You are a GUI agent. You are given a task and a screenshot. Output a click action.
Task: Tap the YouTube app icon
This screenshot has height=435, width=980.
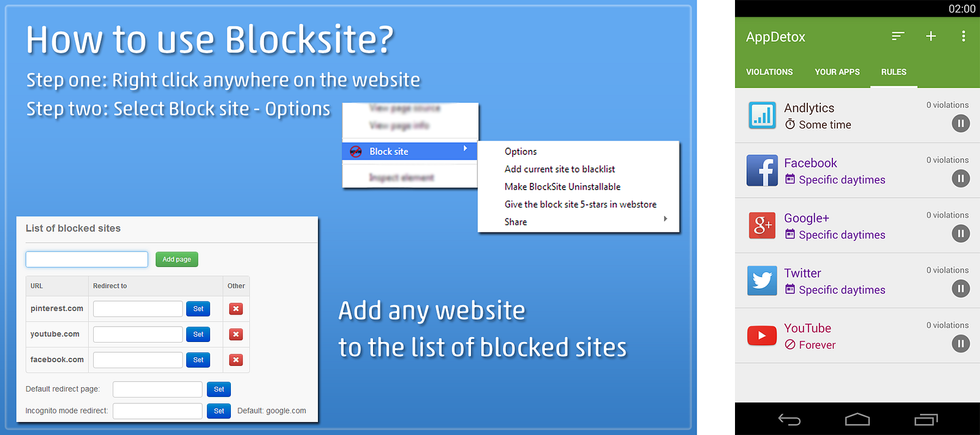coord(762,335)
